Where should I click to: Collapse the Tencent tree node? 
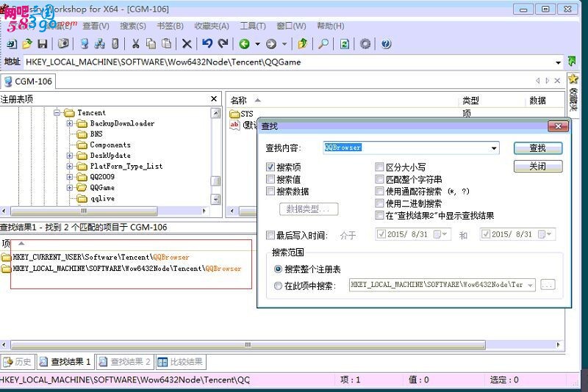click(57, 112)
